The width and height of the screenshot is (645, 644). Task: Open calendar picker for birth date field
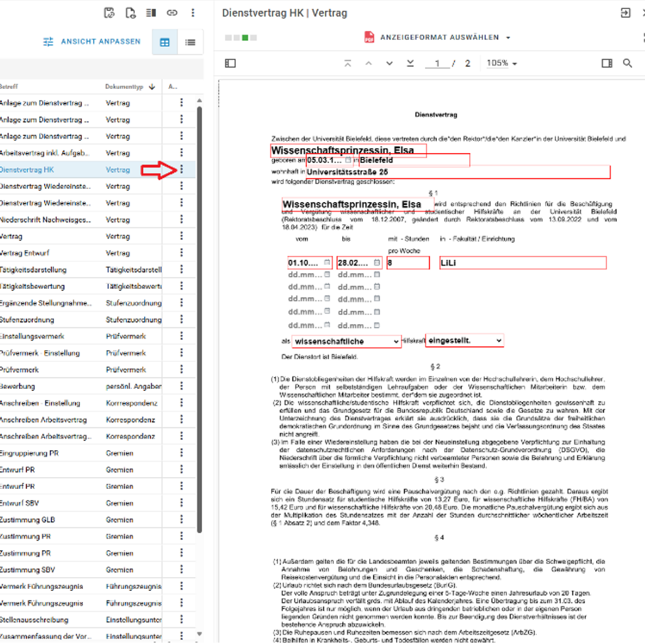click(x=348, y=160)
